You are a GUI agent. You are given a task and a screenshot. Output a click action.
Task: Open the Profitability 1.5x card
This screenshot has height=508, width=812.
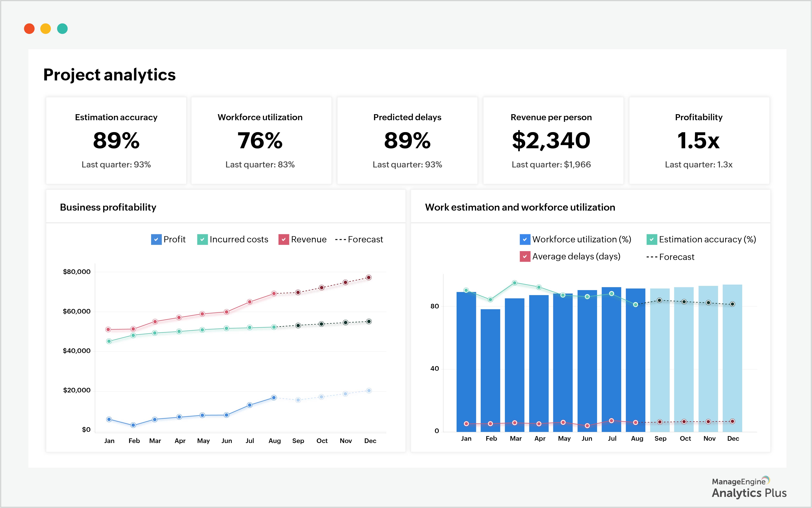tap(699, 140)
